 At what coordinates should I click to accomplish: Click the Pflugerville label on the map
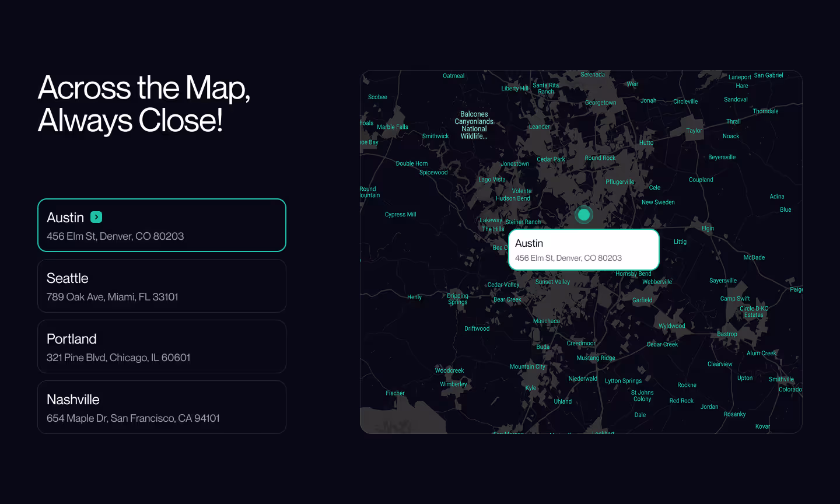(619, 182)
